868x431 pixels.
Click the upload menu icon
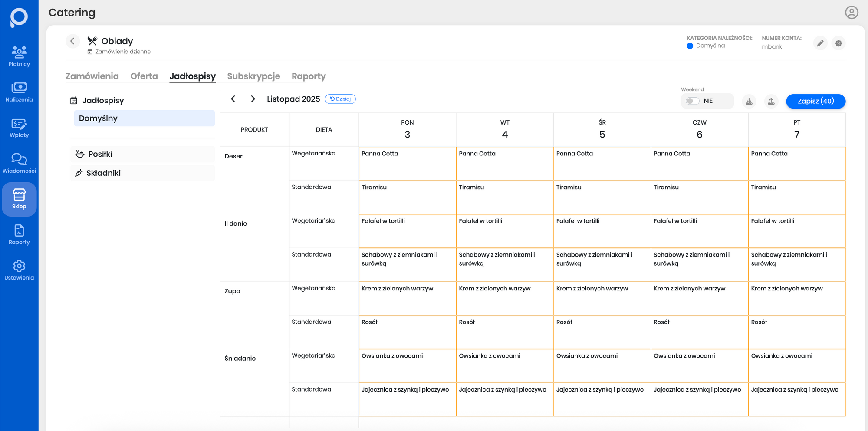pos(771,102)
